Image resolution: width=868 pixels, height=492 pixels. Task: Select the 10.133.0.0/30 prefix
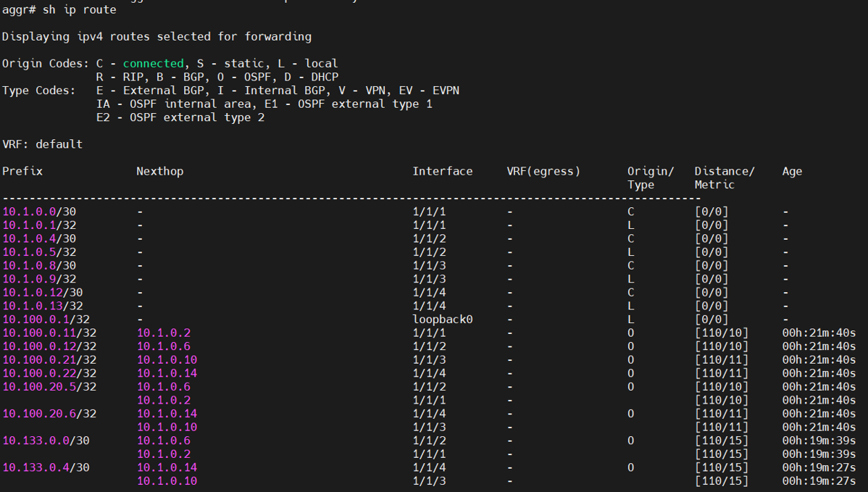(46, 441)
